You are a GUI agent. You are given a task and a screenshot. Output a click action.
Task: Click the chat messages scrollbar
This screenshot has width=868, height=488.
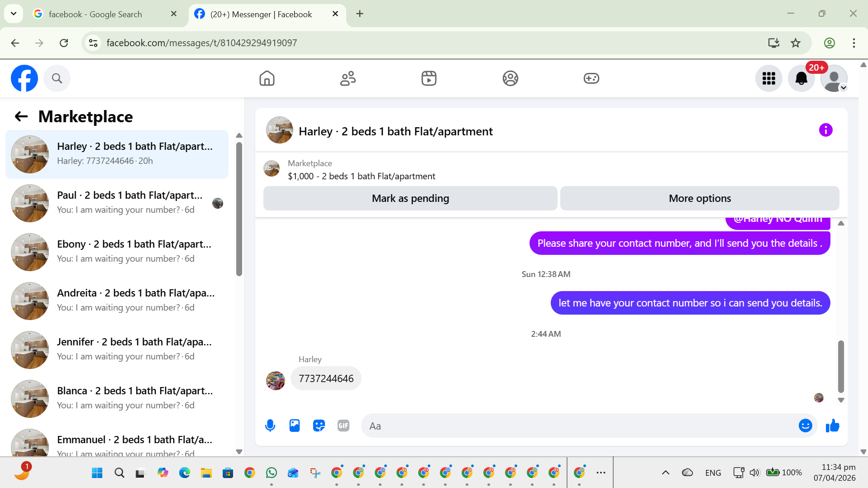(x=841, y=366)
